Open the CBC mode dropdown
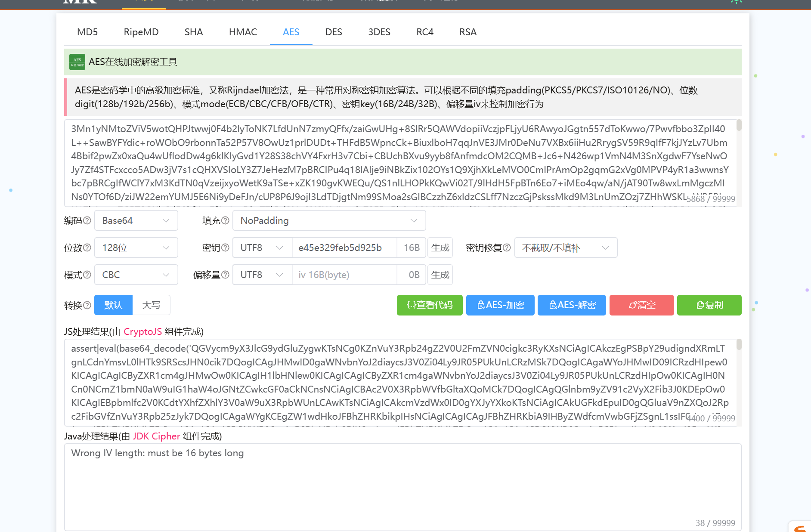This screenshot has height=532, width=811. 136,275
